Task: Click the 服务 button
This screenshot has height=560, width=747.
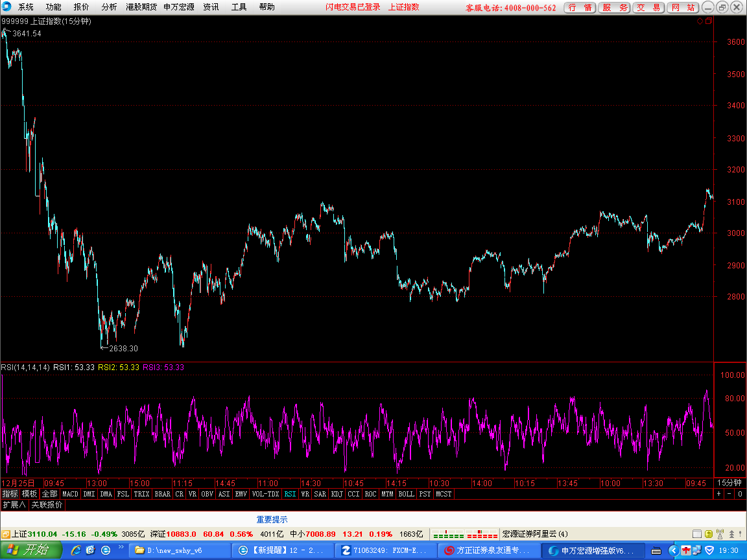Action: (x=615, y=8)
